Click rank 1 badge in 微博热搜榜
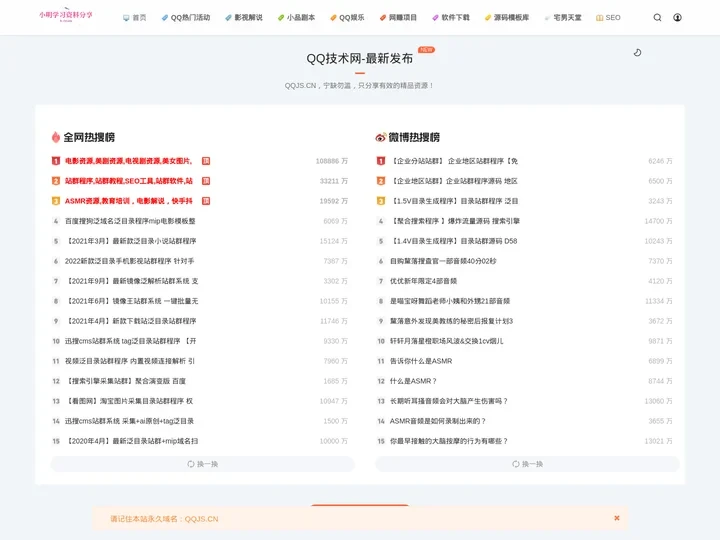 tap(381, 161)
